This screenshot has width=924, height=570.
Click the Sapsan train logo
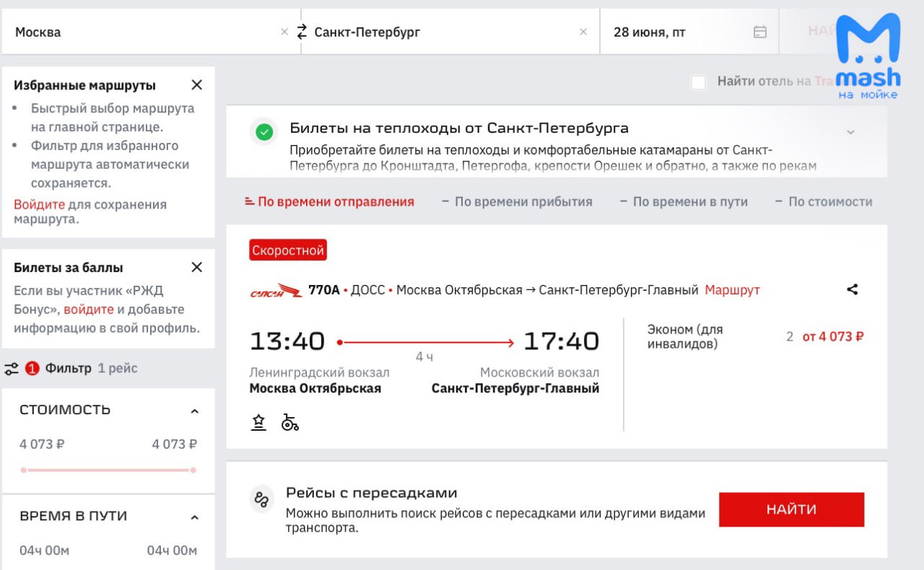coord(276,291)
